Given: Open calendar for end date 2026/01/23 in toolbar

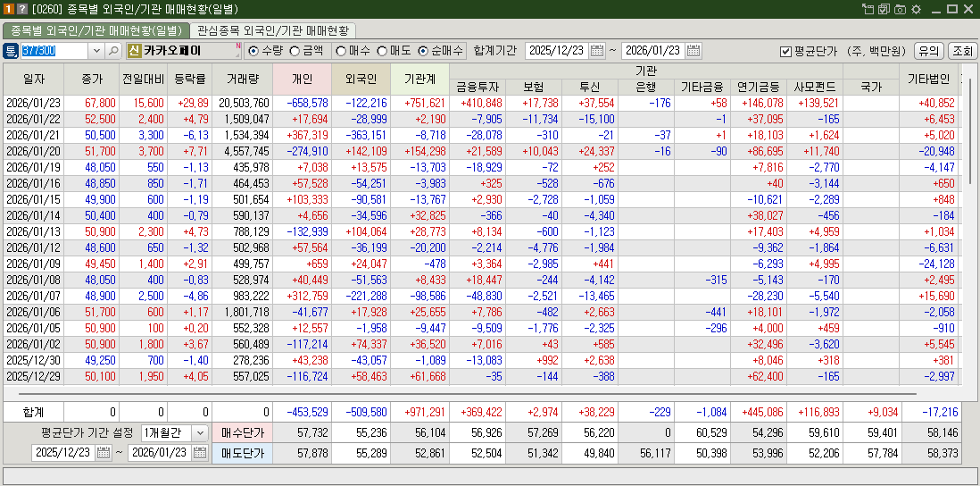Looking at the screenshot, I should 693,51.
